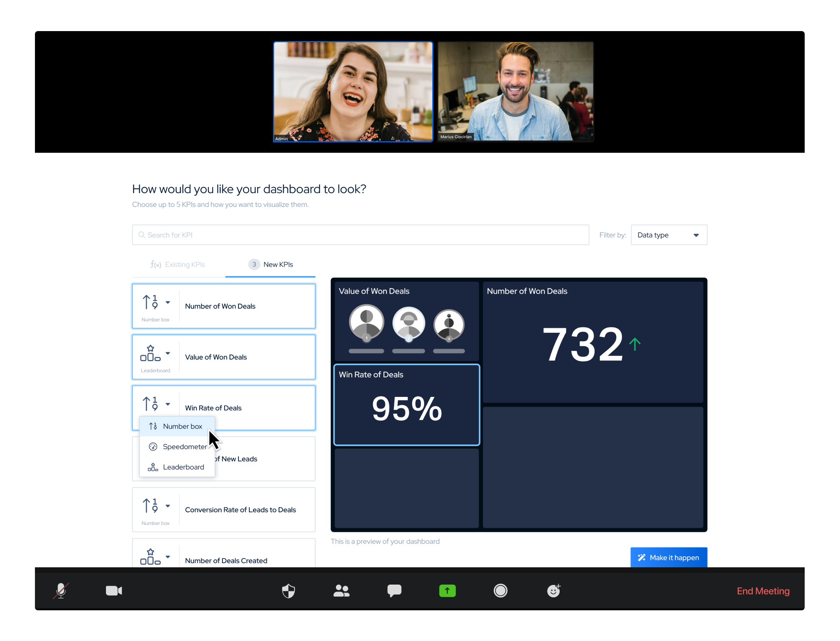Open the participants icon
840x641 pixels.
tap(341, 590)
